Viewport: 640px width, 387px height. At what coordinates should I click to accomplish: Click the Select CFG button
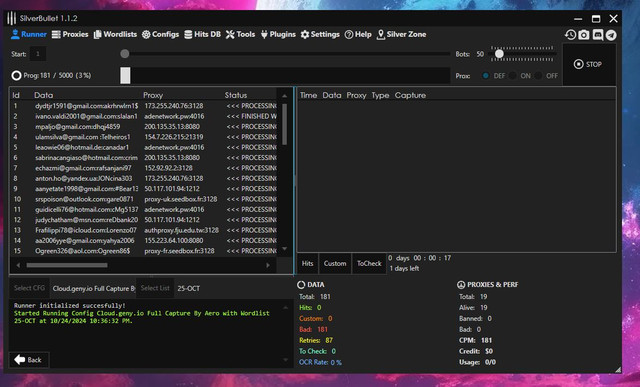pyautogui.click(x=29, y=288)
